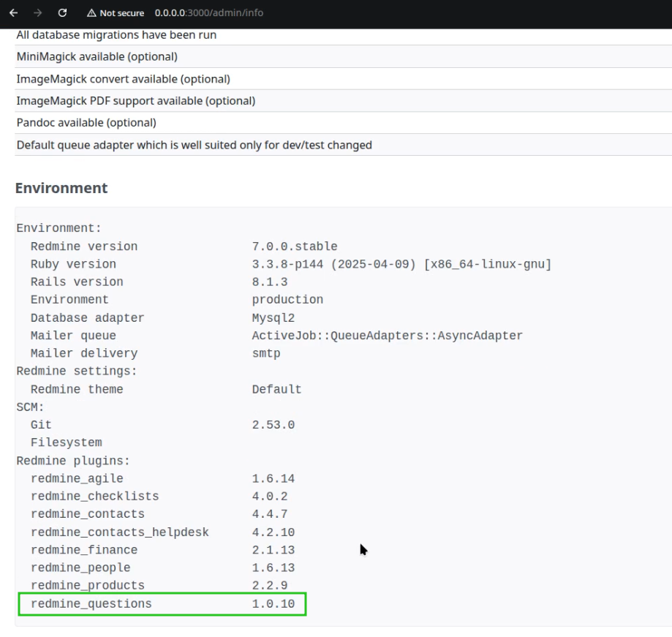Click the 'Redmine settings:' line
This screenshot has height=637, width=672.
(x=77, y=371)
